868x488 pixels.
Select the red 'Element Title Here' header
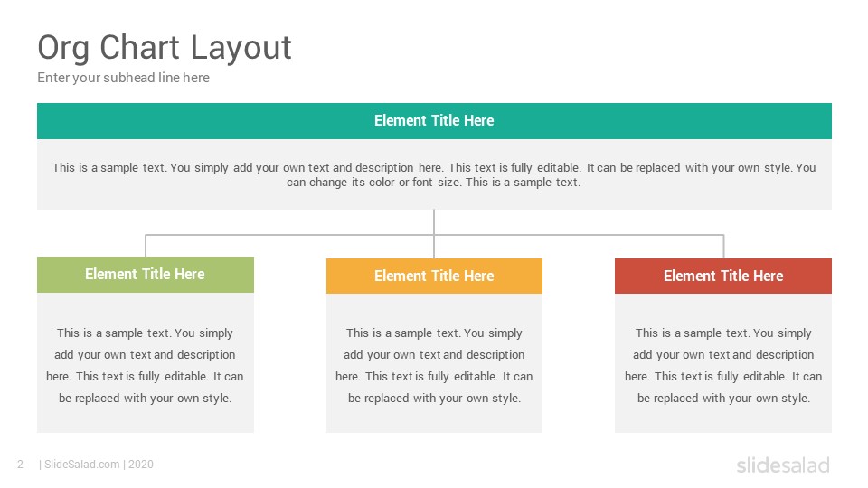pos(723,276)
